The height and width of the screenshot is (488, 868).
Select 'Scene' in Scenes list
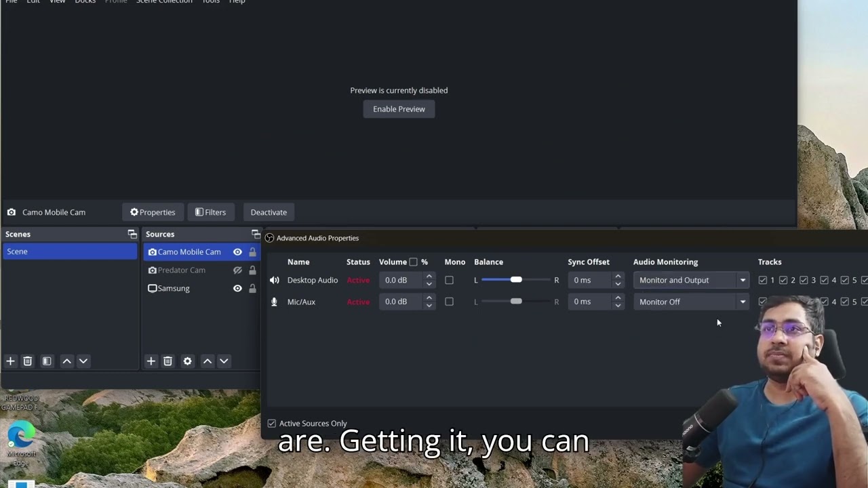[x=70, y=251]
